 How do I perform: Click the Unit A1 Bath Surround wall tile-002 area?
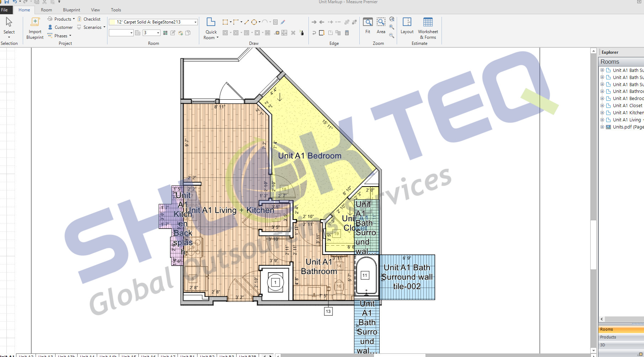pyautogui.click(x=407, y=277)
